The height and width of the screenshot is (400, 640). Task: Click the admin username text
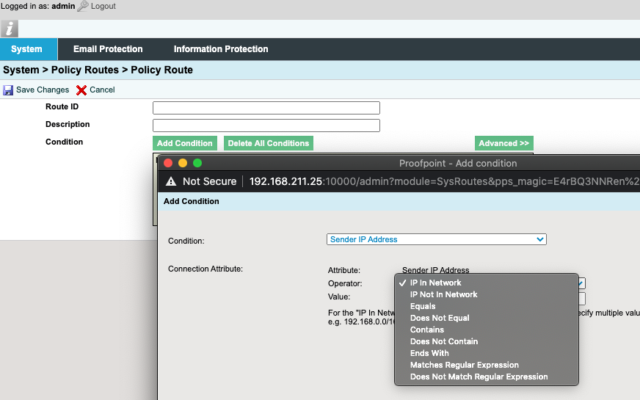[x=63, y=6]
